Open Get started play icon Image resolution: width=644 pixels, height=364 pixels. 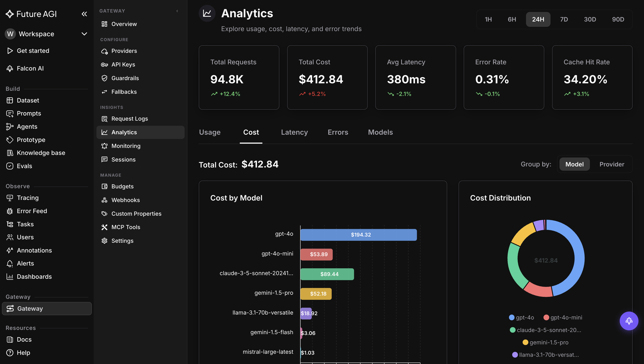click(x=10, y=51)
